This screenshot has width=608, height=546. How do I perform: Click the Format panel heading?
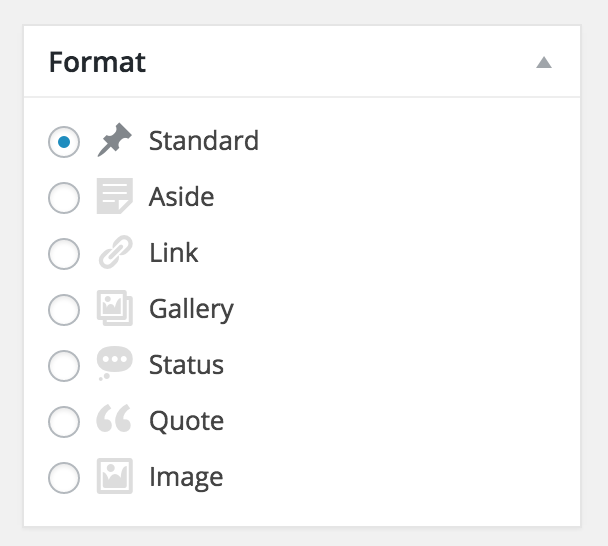pos(97,62)
